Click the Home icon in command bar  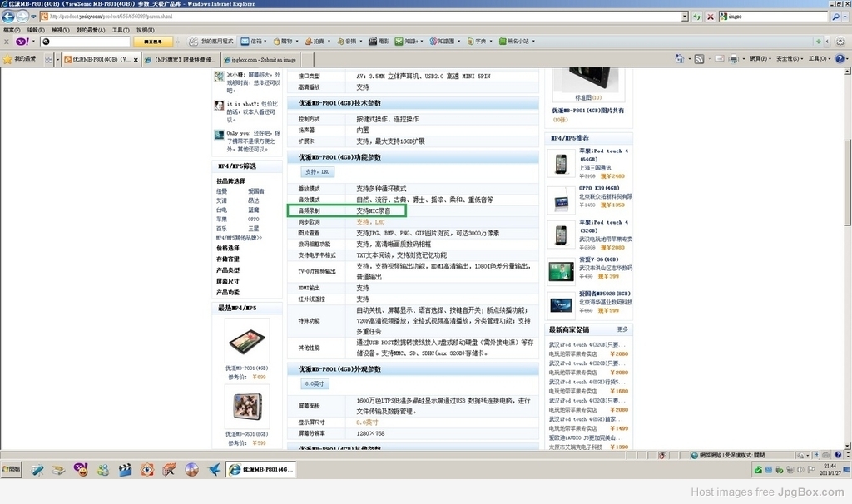coord(680,59)
